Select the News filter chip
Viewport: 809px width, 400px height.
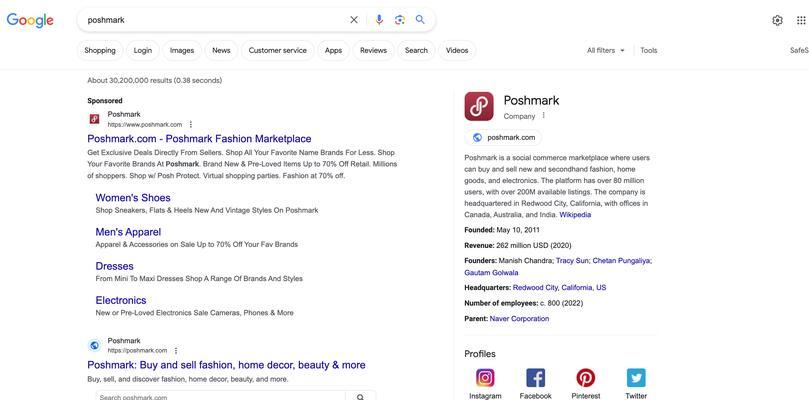pos(221,51)
